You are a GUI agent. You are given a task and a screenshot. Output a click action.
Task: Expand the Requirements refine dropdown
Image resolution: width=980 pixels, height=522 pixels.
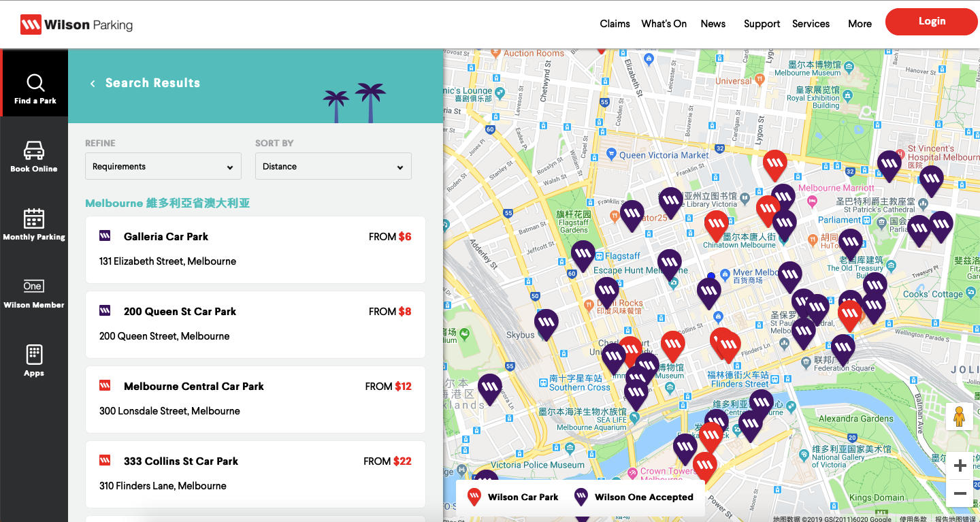(163, 167)
